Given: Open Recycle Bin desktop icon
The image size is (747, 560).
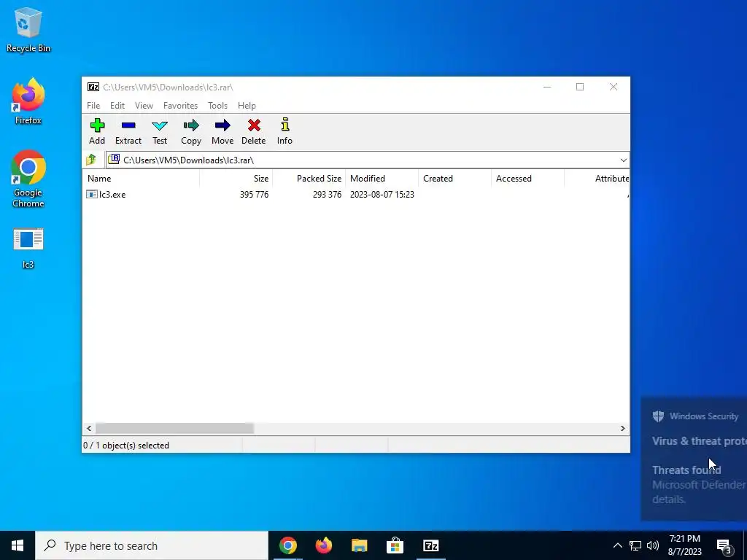Looking at the screenshot, I should [x=28, y=30].
